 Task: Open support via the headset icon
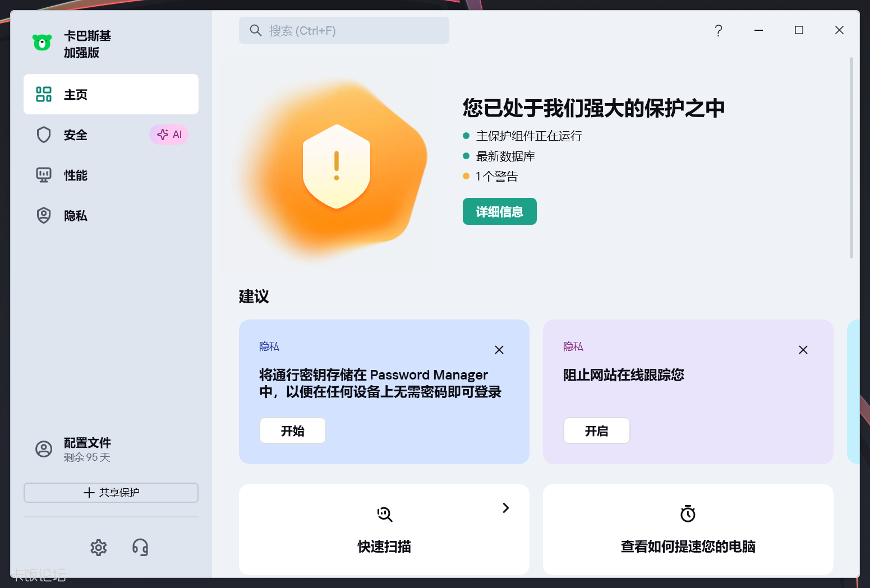click(140, 547)
